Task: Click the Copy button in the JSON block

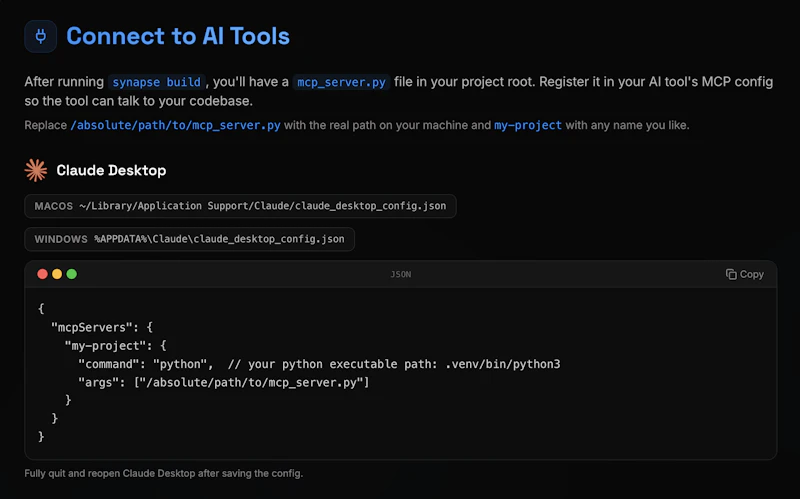Action: pos(744,275)
